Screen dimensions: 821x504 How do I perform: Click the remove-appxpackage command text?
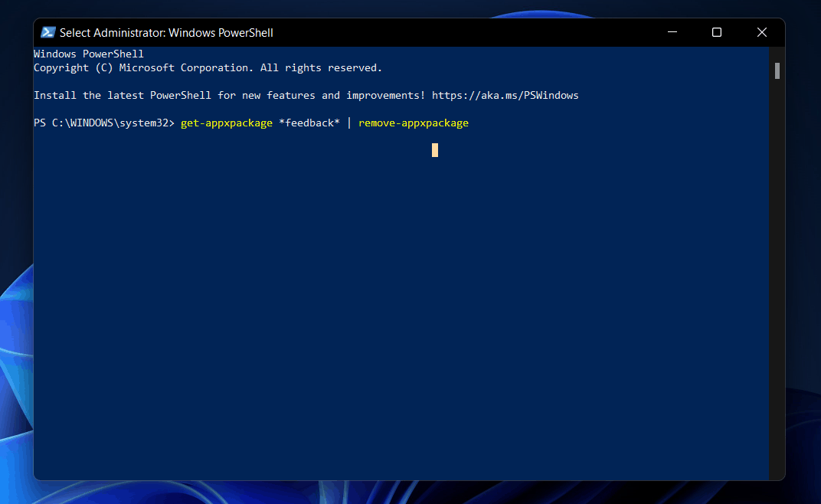pyautogui.click(x=413, y=123)
